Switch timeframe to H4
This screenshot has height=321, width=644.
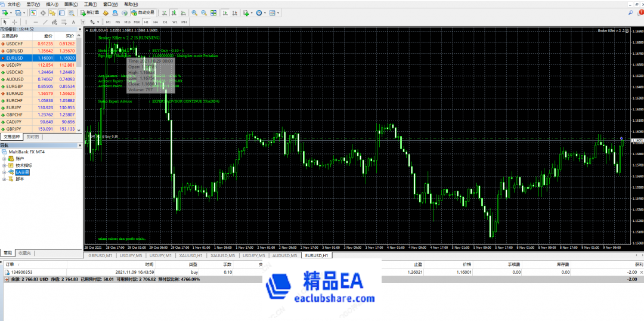pos(155,22)
